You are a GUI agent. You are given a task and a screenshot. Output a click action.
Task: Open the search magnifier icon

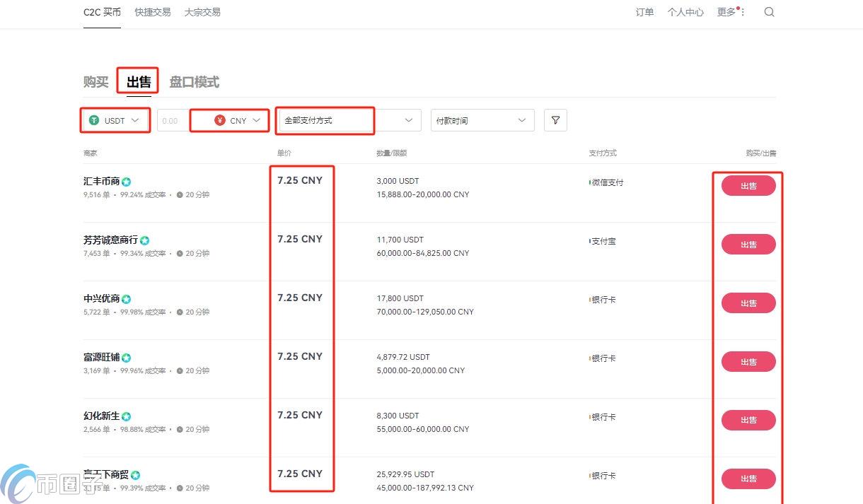pyautogui.click(x=769, y=12)
